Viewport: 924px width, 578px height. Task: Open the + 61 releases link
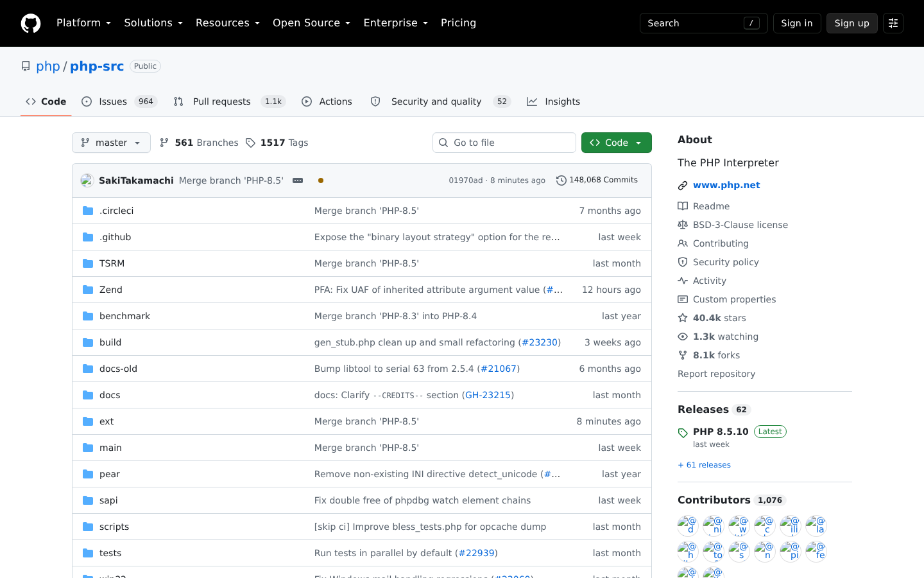704,465
